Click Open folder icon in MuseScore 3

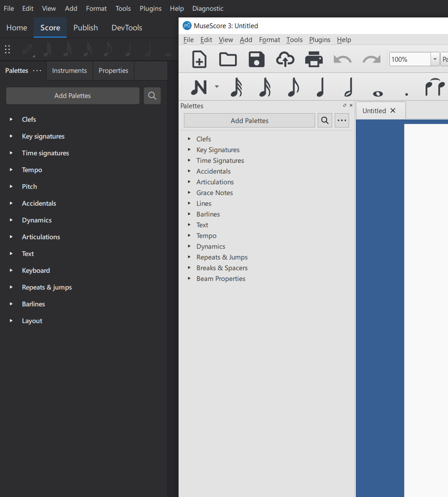(228, 59)
